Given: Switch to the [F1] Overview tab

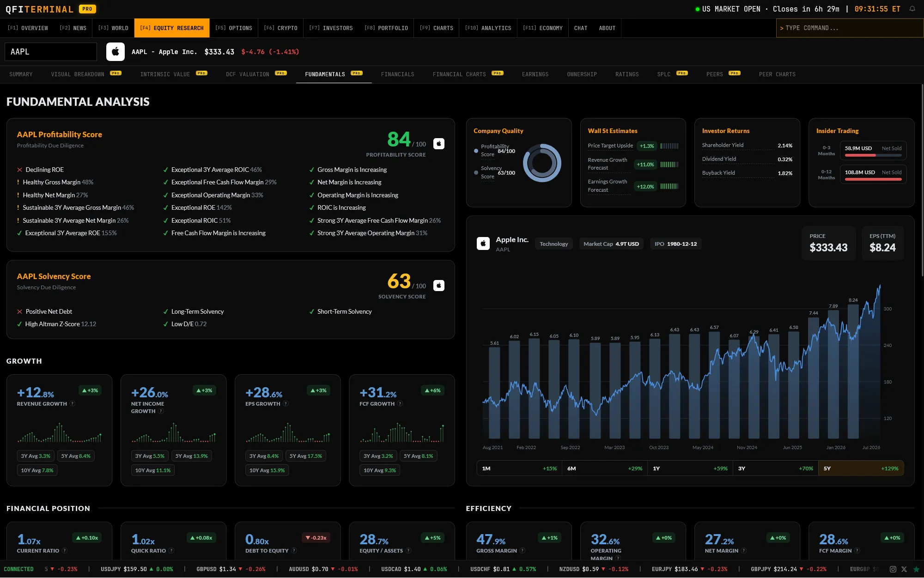Looking at the screenshot, I should [28, 28].
